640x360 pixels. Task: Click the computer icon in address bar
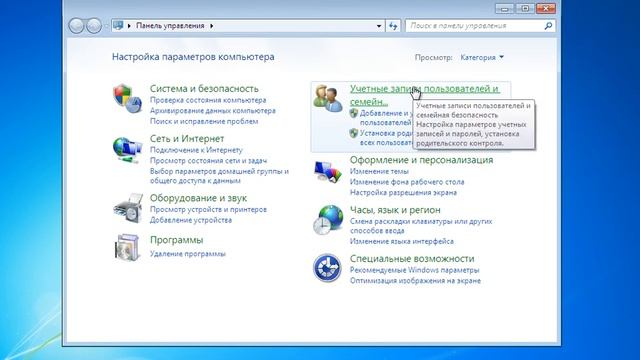pyautogui.click(x=118, y=25)
